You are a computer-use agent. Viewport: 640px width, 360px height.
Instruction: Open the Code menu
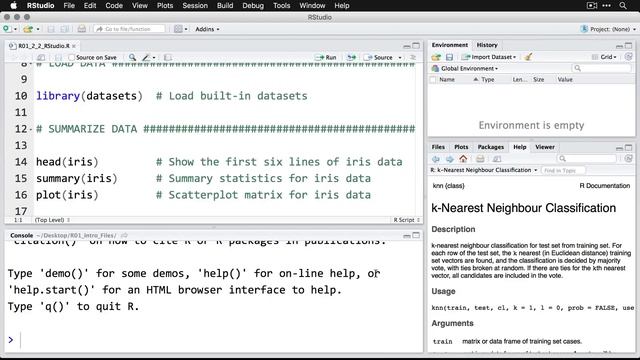pos(114,6)
